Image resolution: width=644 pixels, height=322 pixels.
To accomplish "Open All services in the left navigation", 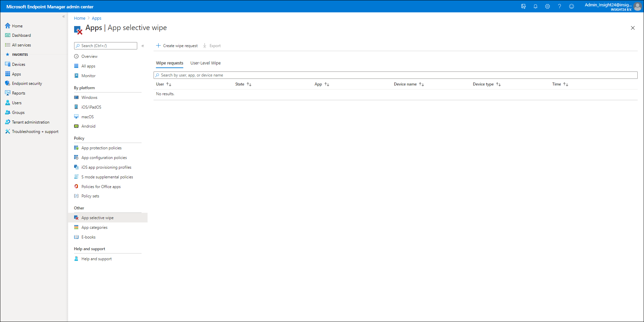I will (x=21, y=45).
